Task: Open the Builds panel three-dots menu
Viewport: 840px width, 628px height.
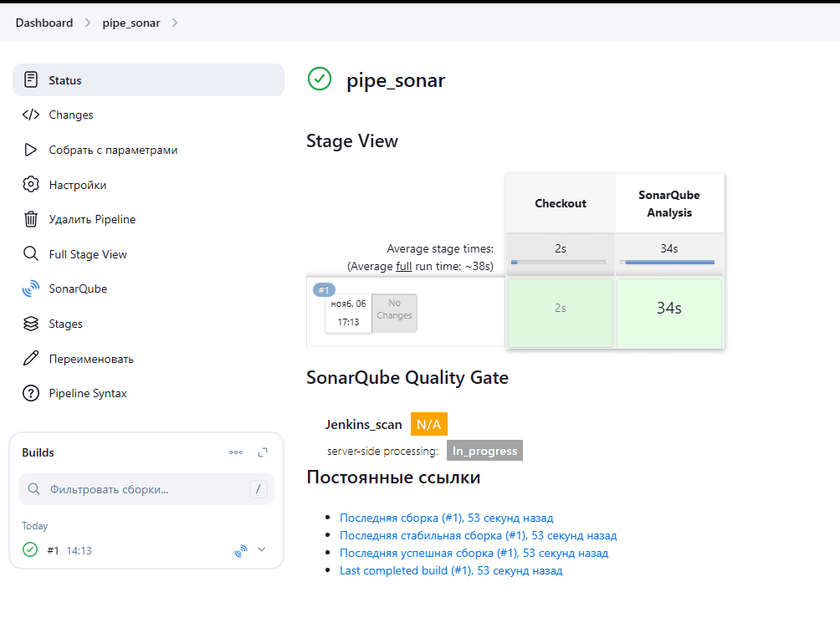Action: click(236, 452)
